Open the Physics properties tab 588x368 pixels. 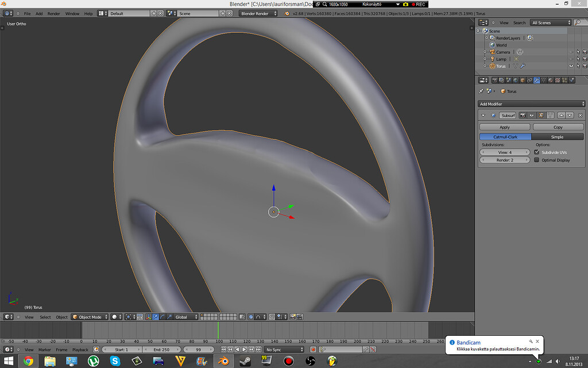point(571,80)
